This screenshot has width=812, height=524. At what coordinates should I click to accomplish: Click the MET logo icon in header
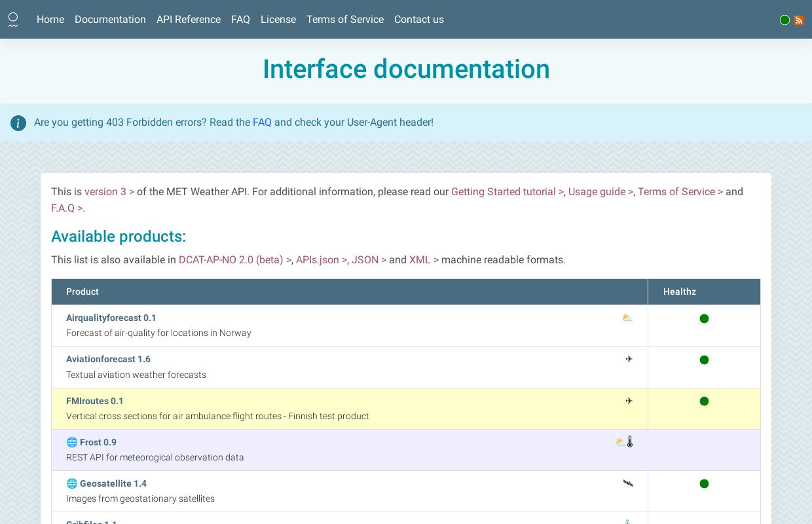[x=13, y=20]
